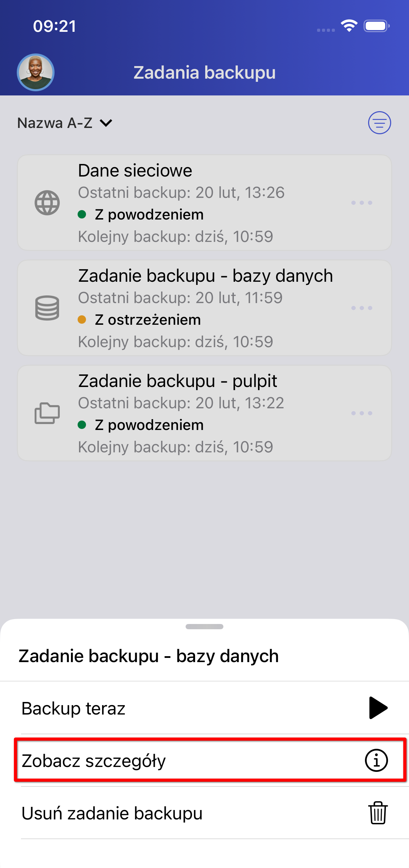Click the database icon for bazy danych
This screenshot has width=409, height=868.
(x=47, y=308)
